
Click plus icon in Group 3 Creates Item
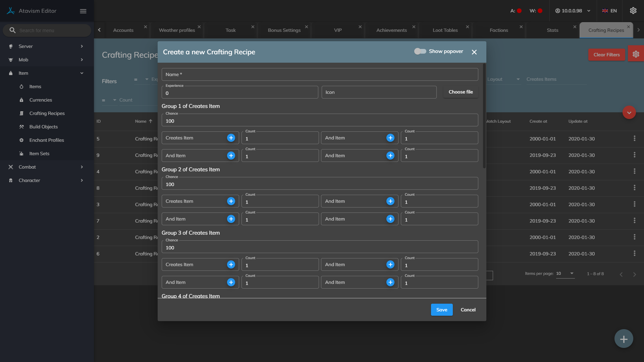click(x=231, y=264)
